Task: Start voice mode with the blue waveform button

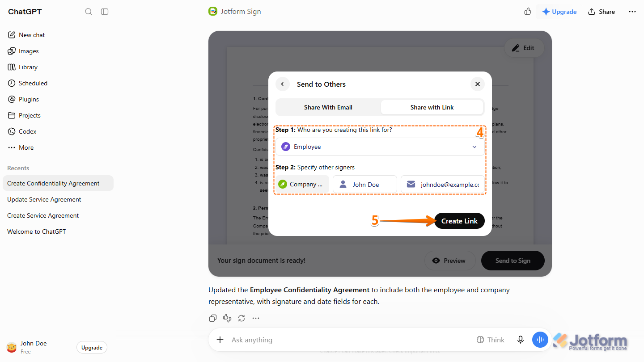Action: (x=540, y=340)
